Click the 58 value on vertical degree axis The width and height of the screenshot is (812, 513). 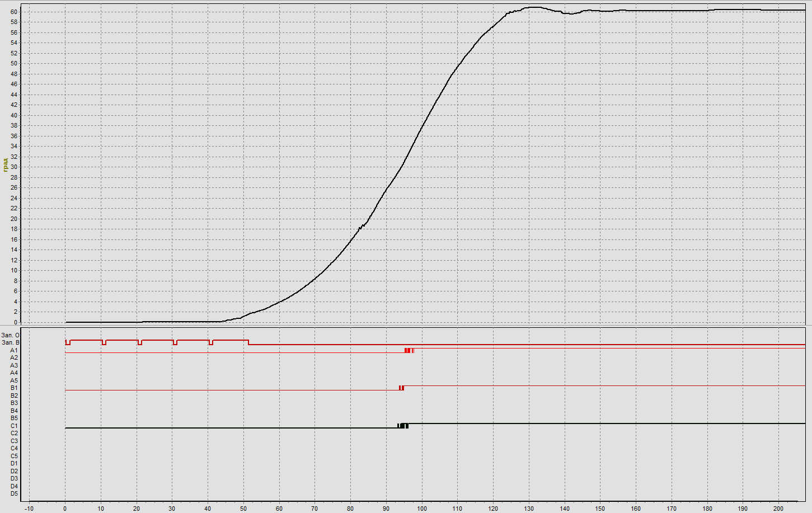pos(14,22)
